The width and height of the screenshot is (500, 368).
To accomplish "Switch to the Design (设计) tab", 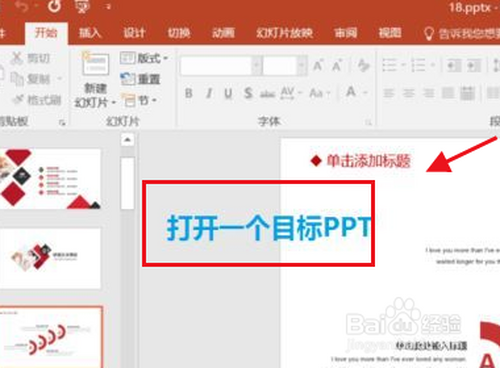I will [x=134, y=33].
